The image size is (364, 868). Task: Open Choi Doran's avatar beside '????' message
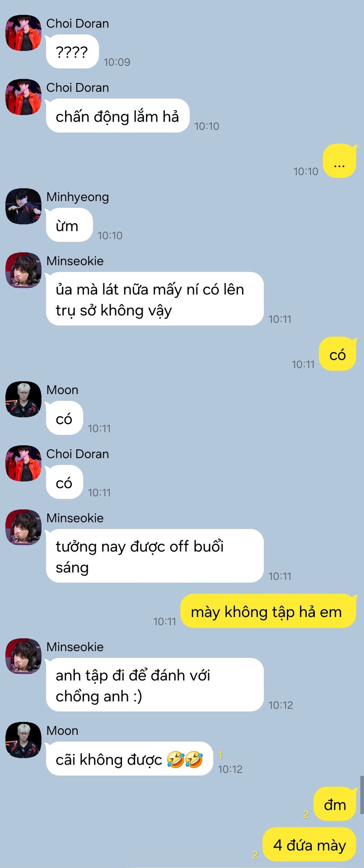pos(23,33)
